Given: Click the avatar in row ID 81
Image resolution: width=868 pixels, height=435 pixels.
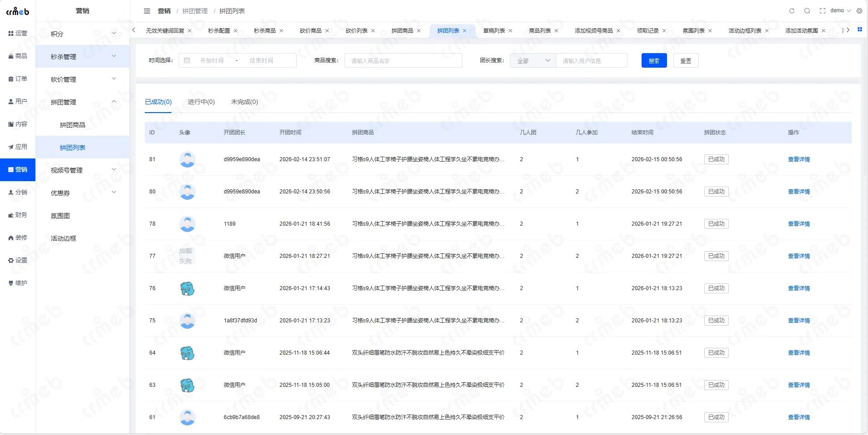Looking at the screenshot, I should [x=187, y=159].
